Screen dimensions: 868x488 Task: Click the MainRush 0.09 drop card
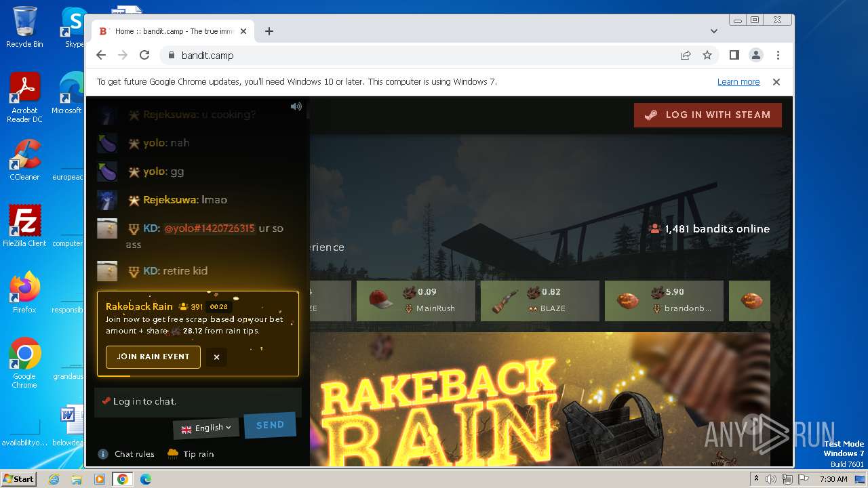416,301
